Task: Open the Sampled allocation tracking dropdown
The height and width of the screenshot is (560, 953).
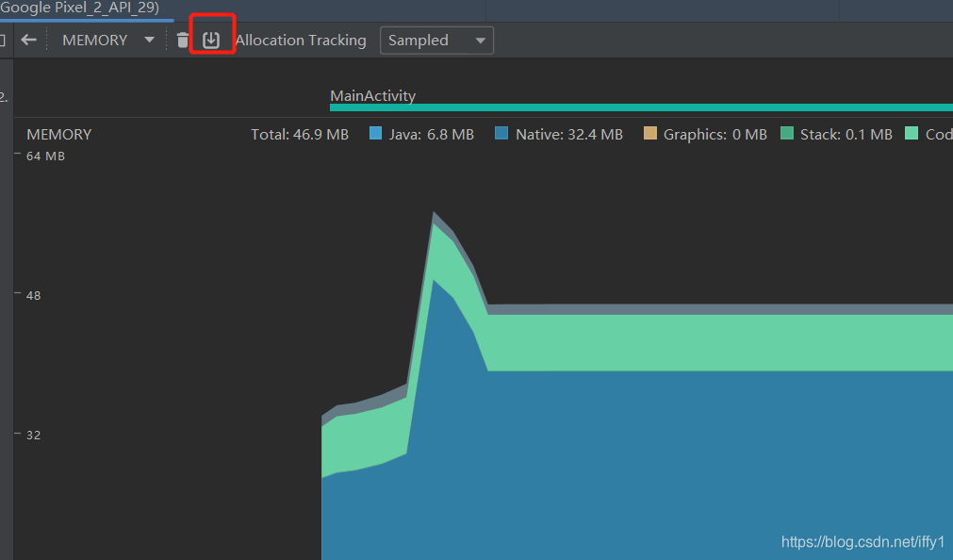Action: pyautogui.click(x=436, y=41)
